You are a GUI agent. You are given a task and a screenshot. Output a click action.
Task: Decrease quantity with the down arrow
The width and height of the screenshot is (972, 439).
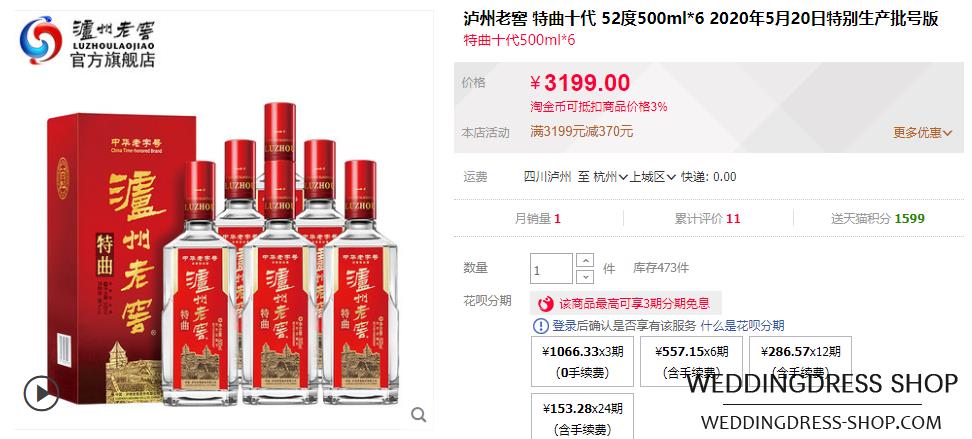[585, 277]
